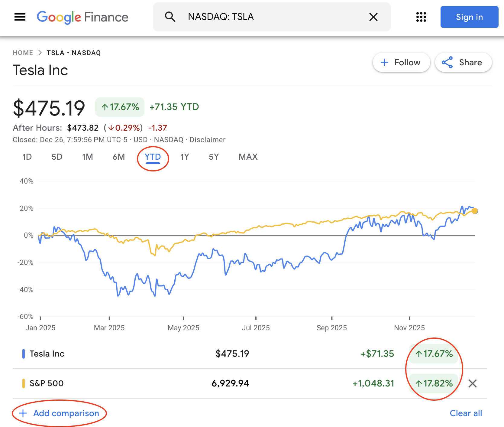The height and width of the screenshot is (427, 504).
Task: Follow Tesla Inc stock
Action: (401, 63)
